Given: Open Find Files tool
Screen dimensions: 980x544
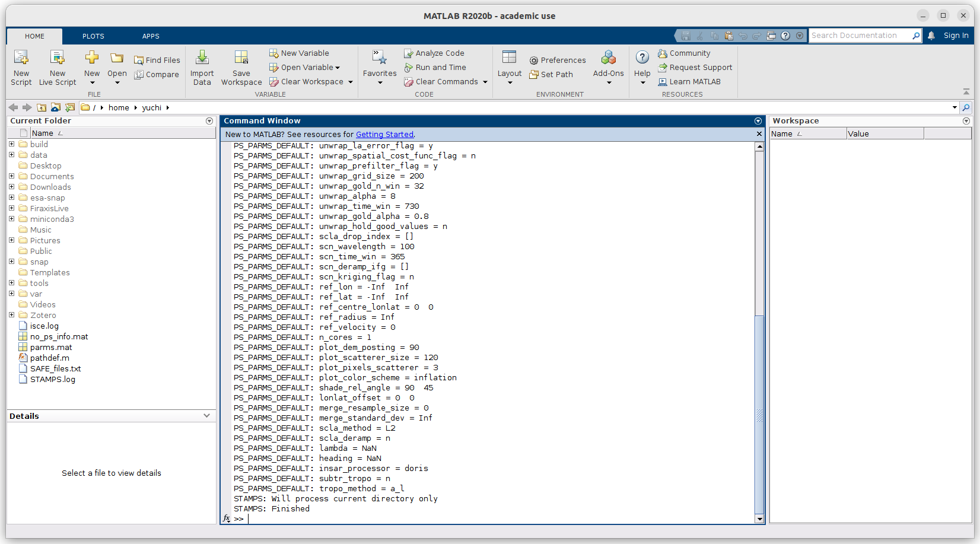Looking at the screenshot, I should (157, 61).
